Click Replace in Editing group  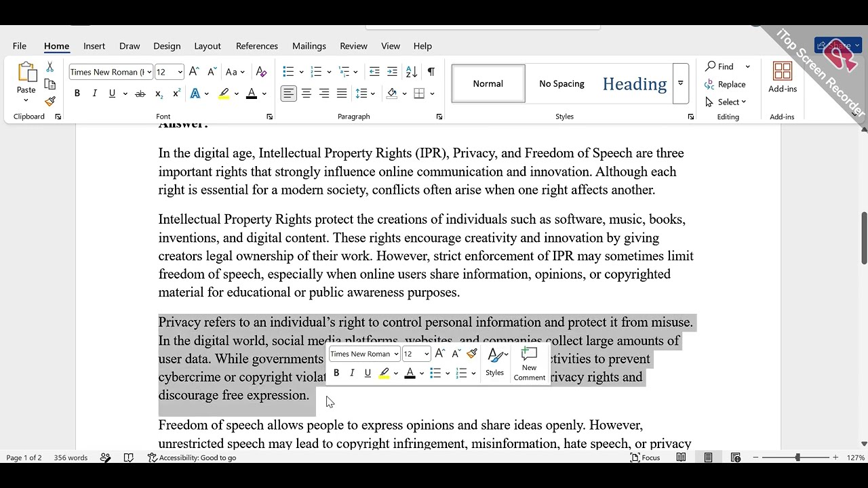pyautogui.click(x=726, y=84)
